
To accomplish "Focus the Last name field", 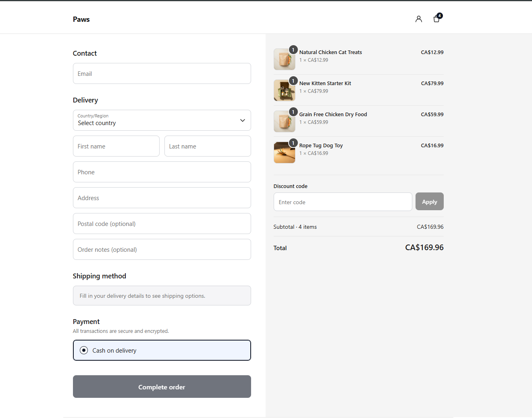I will (x=208, y=146).
